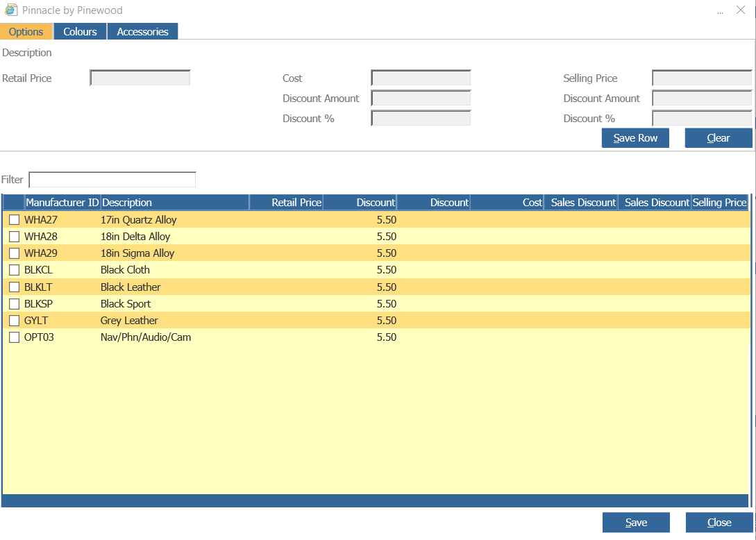Screen dimensions: 756x540
Task: Select the Options tab
Action: pyautogui.click(x=26, y=31)
